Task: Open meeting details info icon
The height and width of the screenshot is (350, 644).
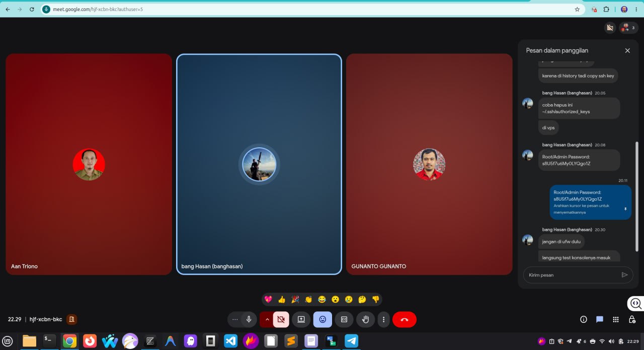Action: coord(584,319)
